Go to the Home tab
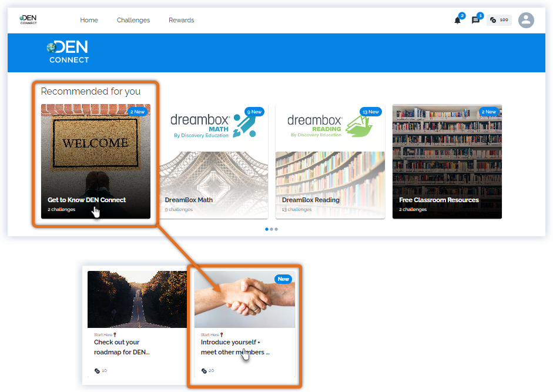The width and height of the screenshot is (553, 392). coord(89,20)
